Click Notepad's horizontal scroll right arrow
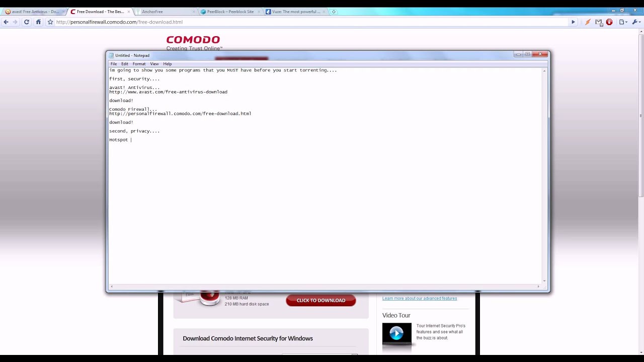Viewport: 644px width, 362px height. (x=538, y=287)
